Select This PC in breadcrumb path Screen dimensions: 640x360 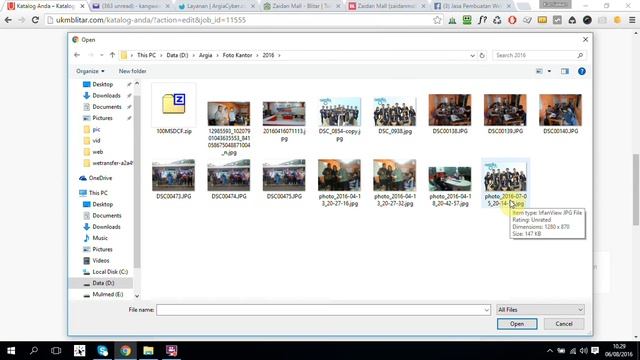tap(146, 55)
